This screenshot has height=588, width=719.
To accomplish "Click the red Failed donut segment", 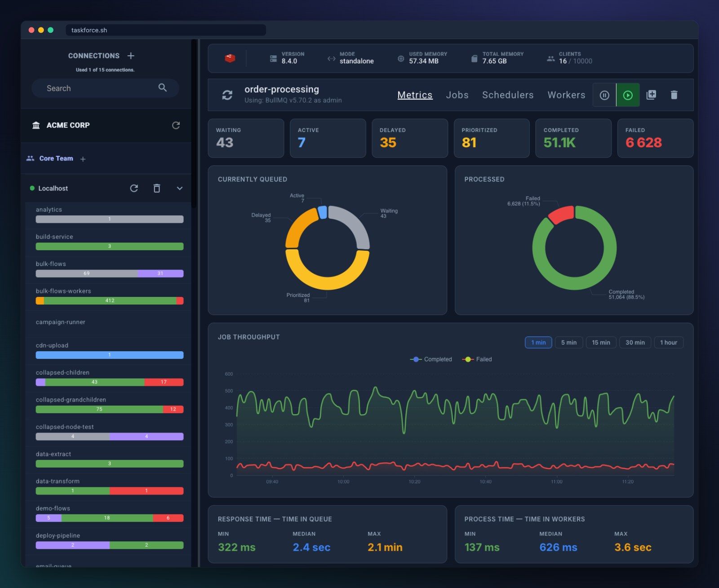I will pos(562,214).
